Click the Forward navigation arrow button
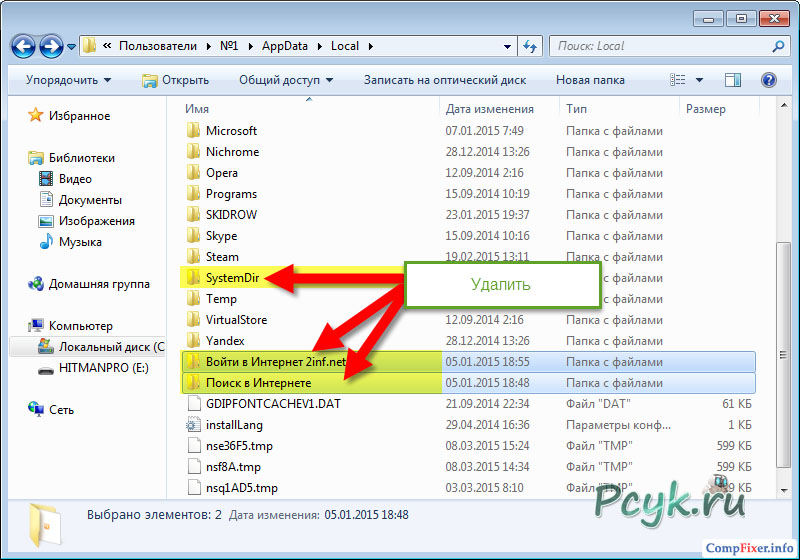The image size is (800, 560). click(x=51, y=46)
